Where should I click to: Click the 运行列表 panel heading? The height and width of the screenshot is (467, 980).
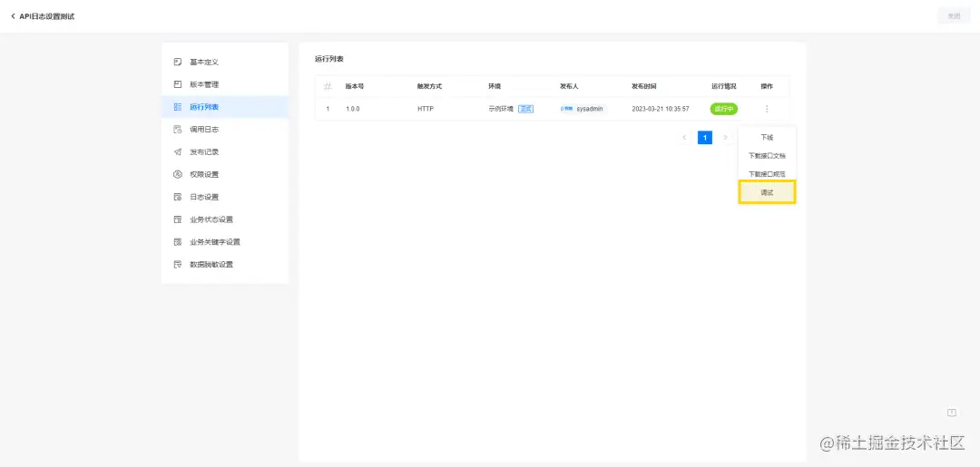click(x=329, y=59)
